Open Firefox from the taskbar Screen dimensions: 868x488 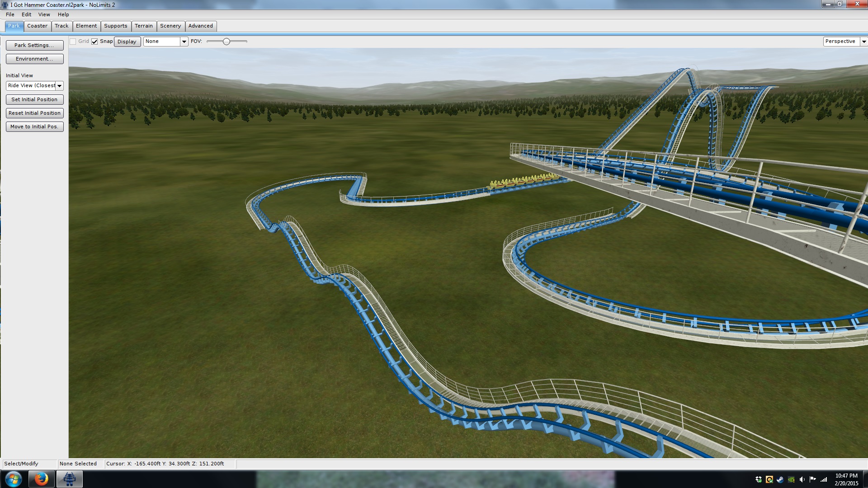tap(41, 479)
